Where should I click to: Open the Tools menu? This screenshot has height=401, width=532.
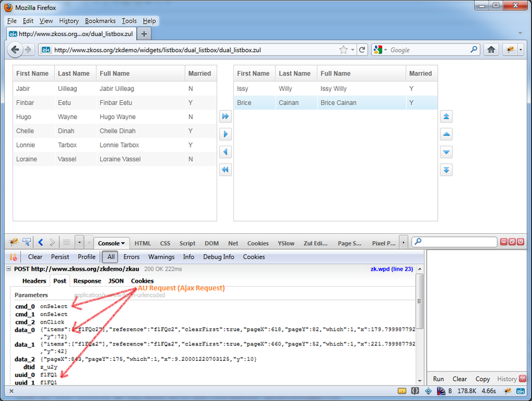point(129,21)
